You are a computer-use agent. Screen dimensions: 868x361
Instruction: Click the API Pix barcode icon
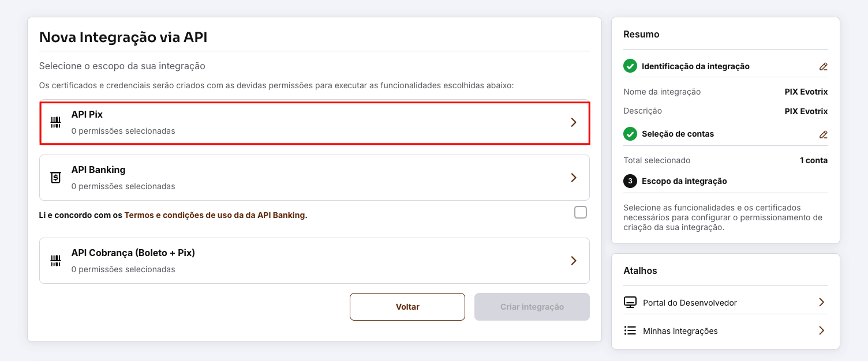pyautogui.click(x=55, y=122)
